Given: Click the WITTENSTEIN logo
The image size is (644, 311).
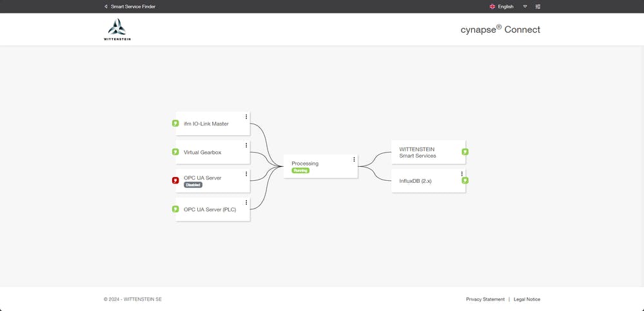Looking at the screenshot, I should [x=117, y=29].
